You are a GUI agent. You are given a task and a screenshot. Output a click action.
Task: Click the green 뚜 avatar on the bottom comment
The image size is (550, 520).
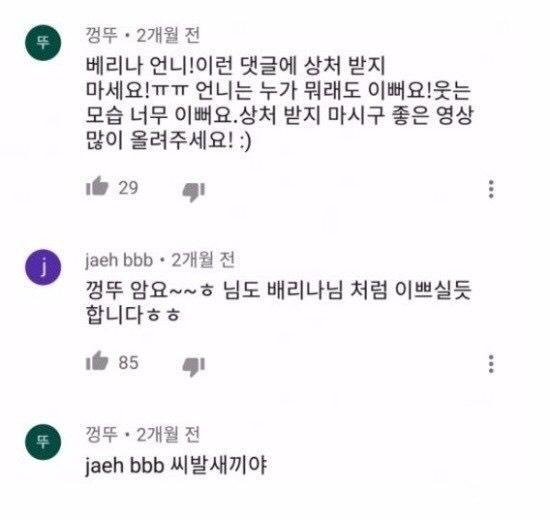tap(43, 441)
